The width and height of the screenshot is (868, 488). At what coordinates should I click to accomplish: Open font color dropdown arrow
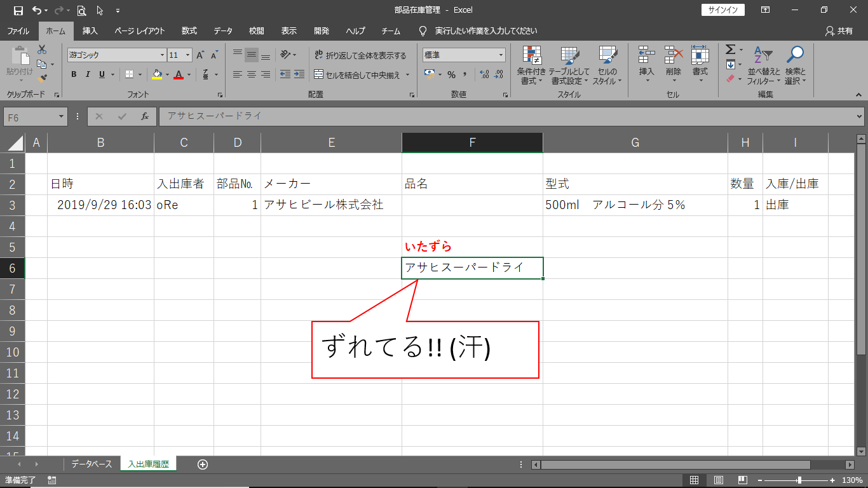pyautogui.click(x=189, y=74)
